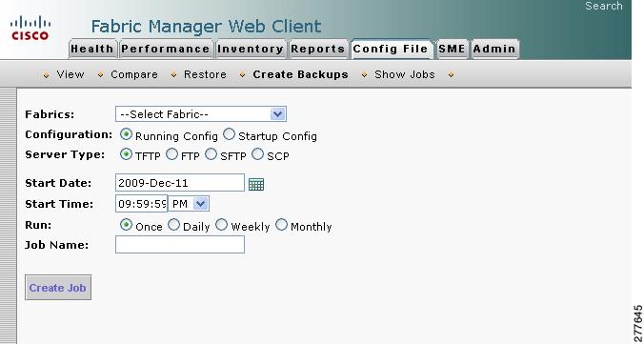Open the Start Date calendar picker icon
Image resolution: width=644 pixels, height=344 pixels.
tap(256, 184)
